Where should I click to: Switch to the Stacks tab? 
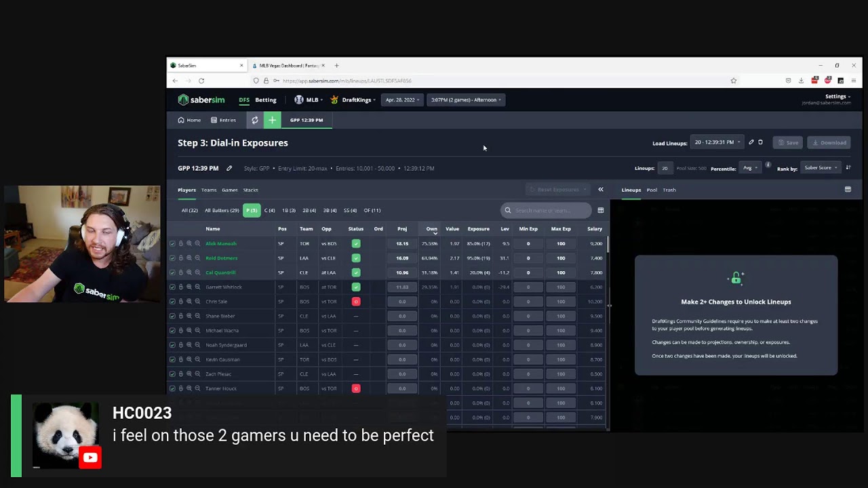pyautogui.click(x=250, y=190)
